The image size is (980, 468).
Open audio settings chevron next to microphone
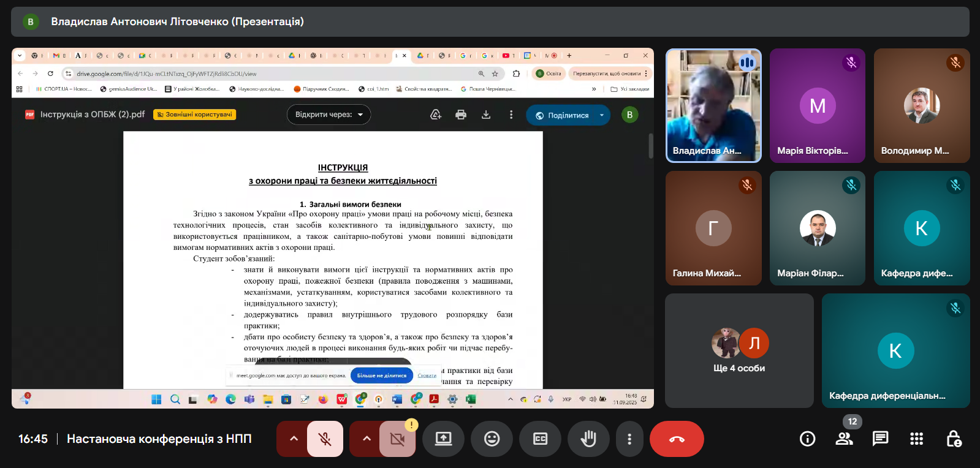294,439
